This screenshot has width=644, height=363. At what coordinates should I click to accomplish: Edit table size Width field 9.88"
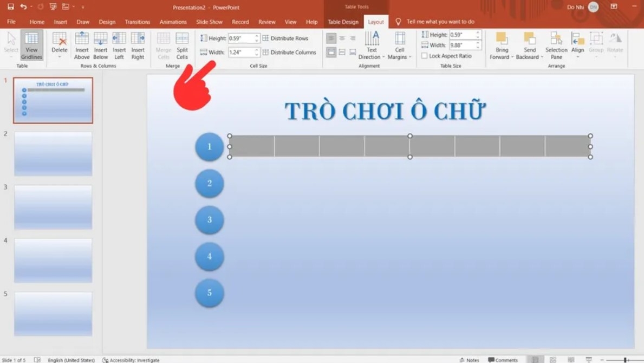[x=463, y=45]
